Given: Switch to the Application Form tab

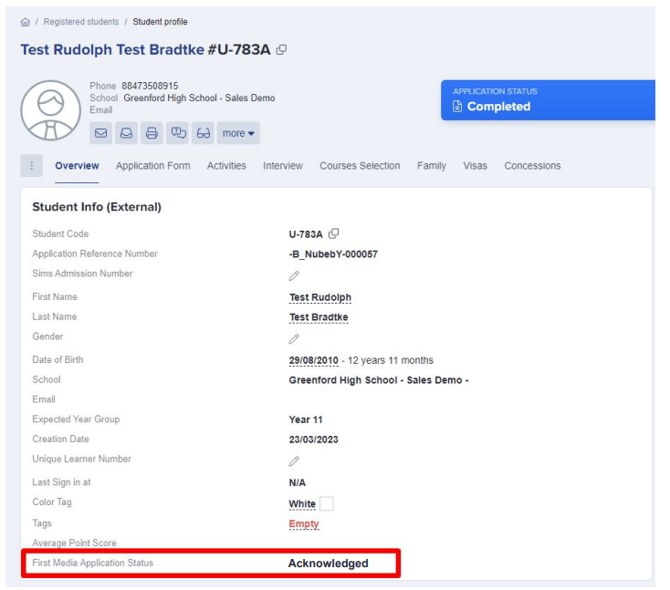Looking at the screenshot, I should pyautogui.click(x=153, y=166).
